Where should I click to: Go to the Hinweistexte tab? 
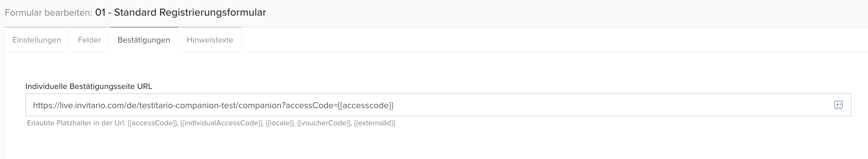pos(209,40)
